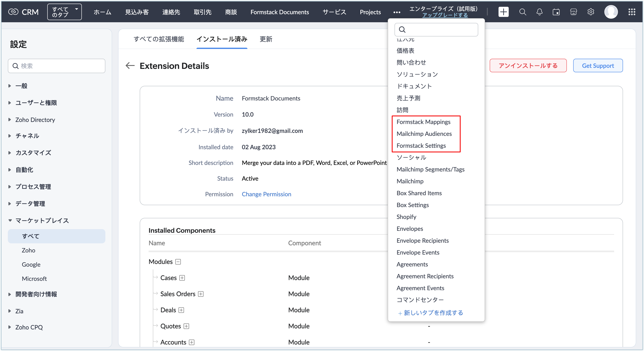Screen dimensions: 644x351
Task: Click the アップグレードする link
Action: [445, 15]
